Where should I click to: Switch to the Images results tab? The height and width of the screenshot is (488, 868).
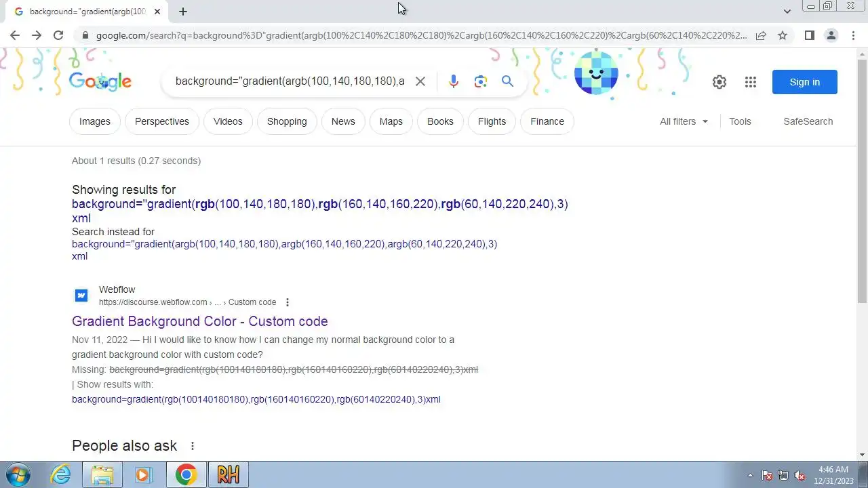click(x=95, y=121)
